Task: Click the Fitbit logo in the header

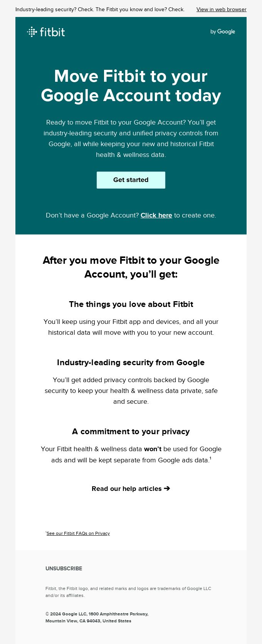Action: coord(46,32)
